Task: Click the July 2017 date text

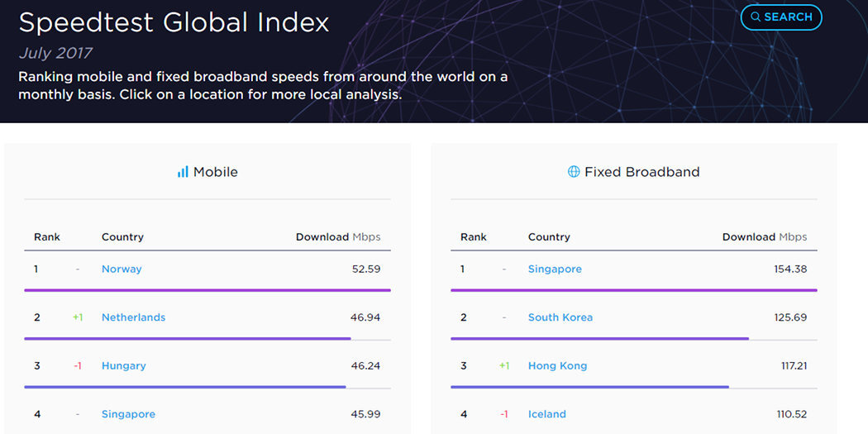Action: [x=55, y=53]
